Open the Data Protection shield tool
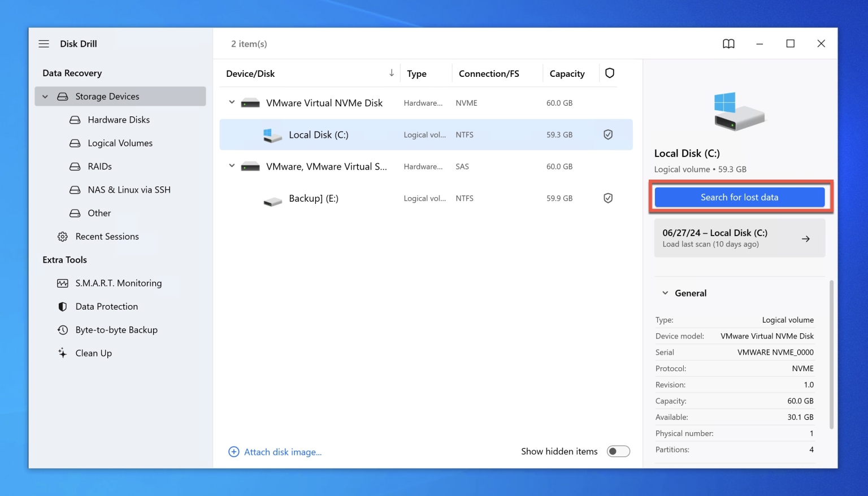This screenshot has width=868, height=496. point(106,306)
